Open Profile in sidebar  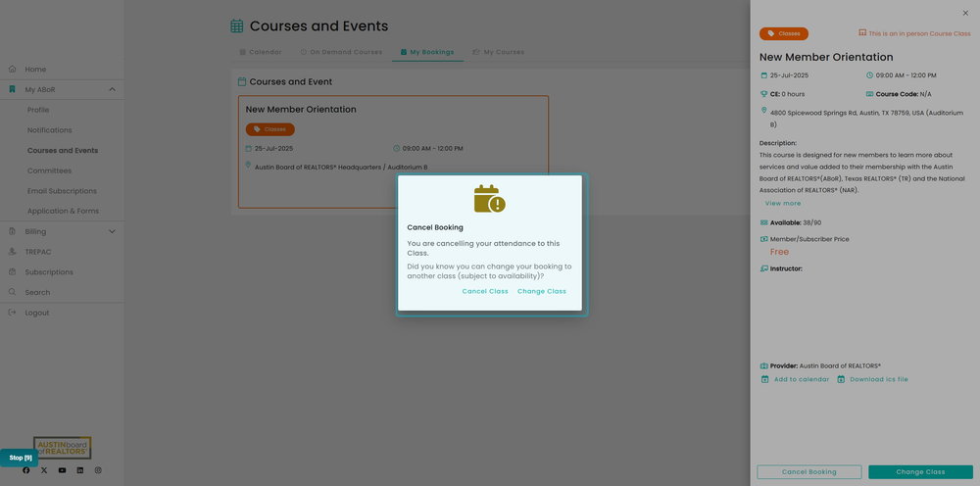coord(38,110)
